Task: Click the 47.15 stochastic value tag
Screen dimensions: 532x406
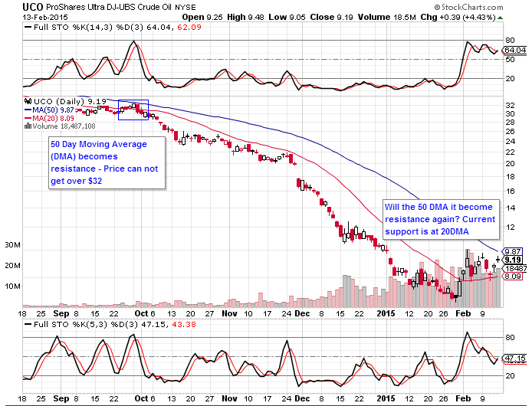Action: click(x=514, y=359)
